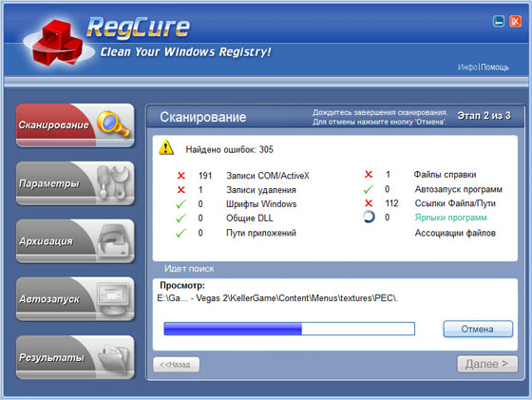
Task: Click the Сканирование panel heading
Action: pos(203,117)
